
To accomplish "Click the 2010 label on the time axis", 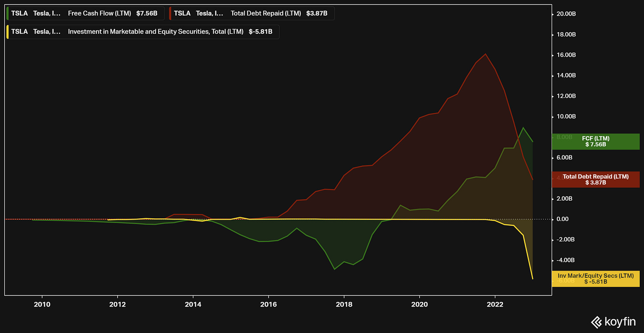I will pyautogui.click(x=42, y=304).
